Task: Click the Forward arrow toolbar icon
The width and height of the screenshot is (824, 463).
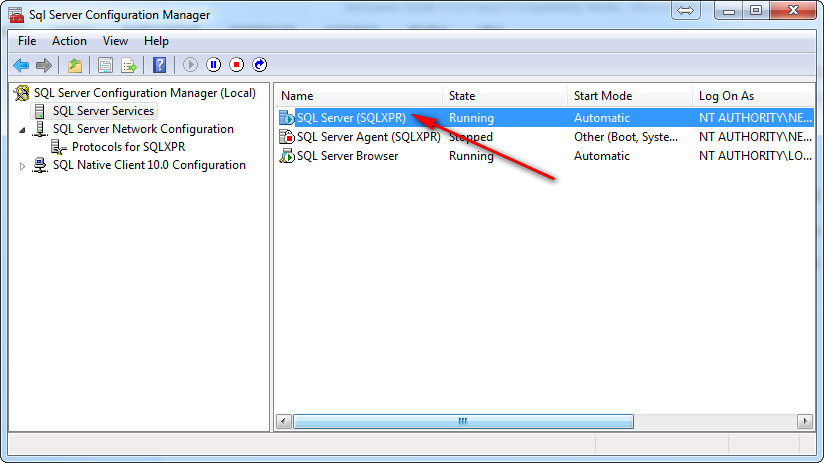Action: tap(44, 65)
